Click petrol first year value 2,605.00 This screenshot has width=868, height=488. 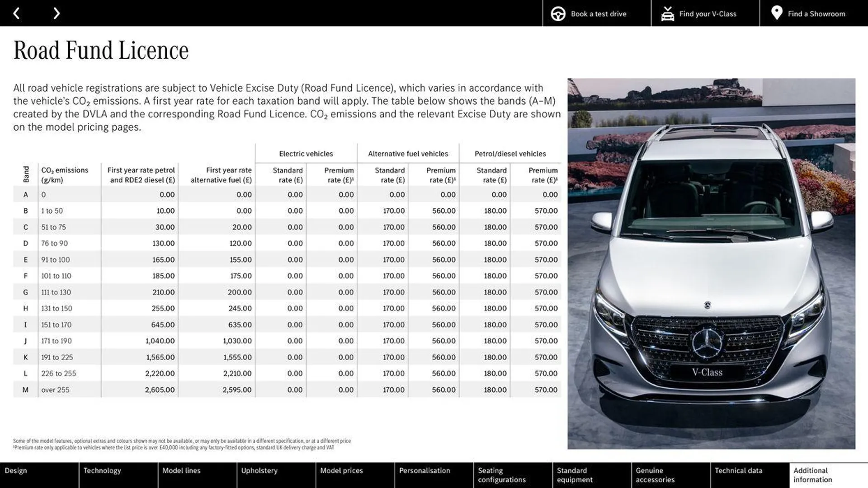160,389
